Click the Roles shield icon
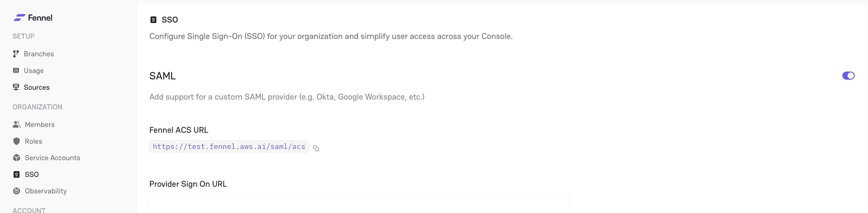This screenshot has height=213, width=868. tap(16, 141)
